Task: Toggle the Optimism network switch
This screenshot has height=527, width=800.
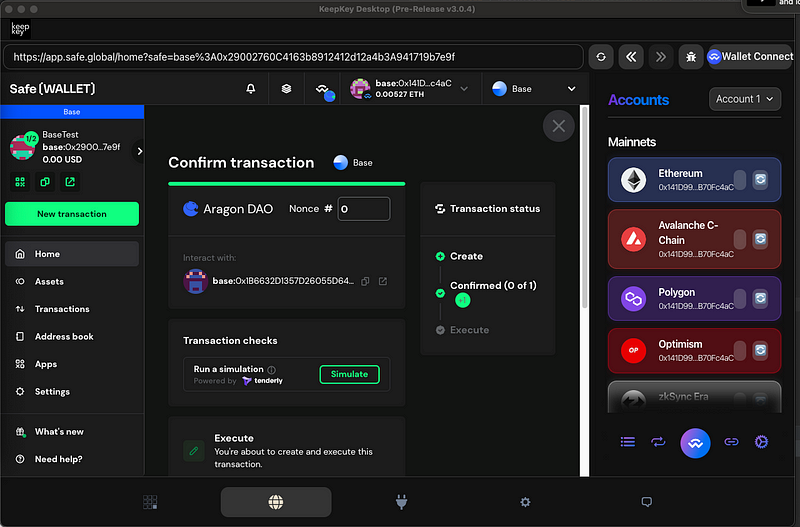Action: click(740, 350)
